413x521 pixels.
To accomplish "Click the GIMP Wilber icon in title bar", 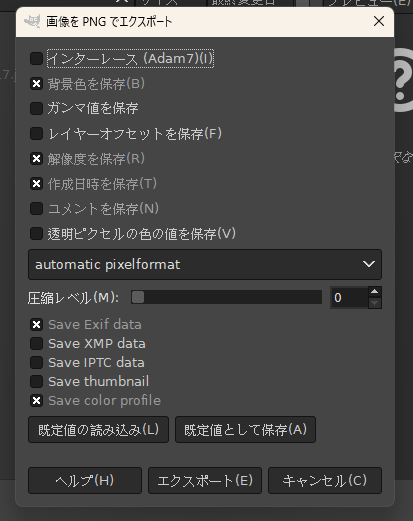I will coord(32,22).
